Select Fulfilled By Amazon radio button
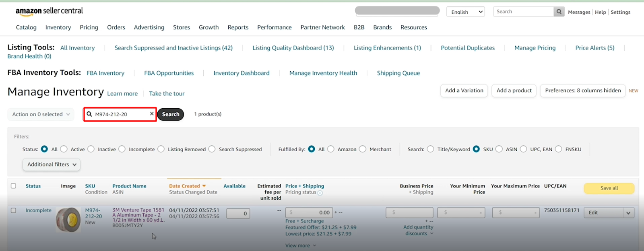This screenshot has width=644, height=251. (331, 149)
